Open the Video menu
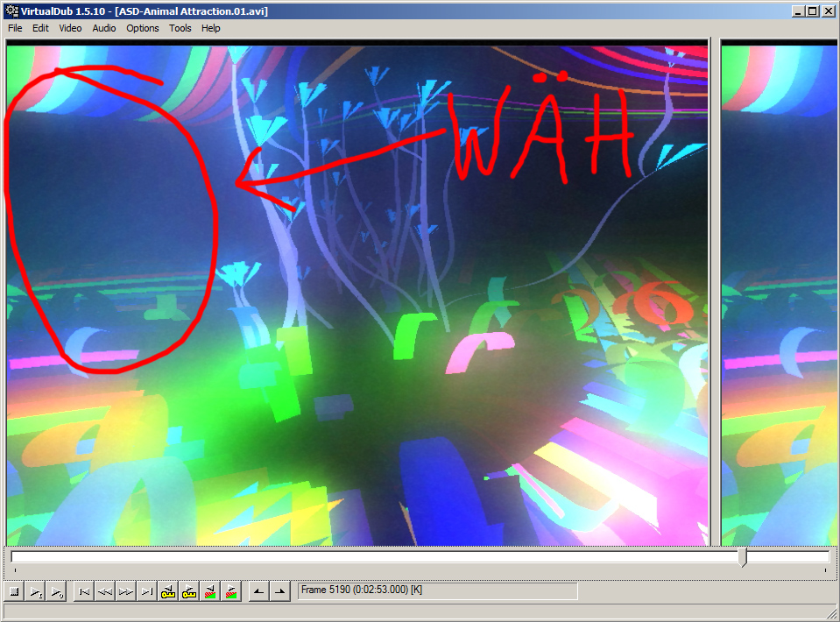The width and height of the screenshot is (840, 622). point(70,28)
